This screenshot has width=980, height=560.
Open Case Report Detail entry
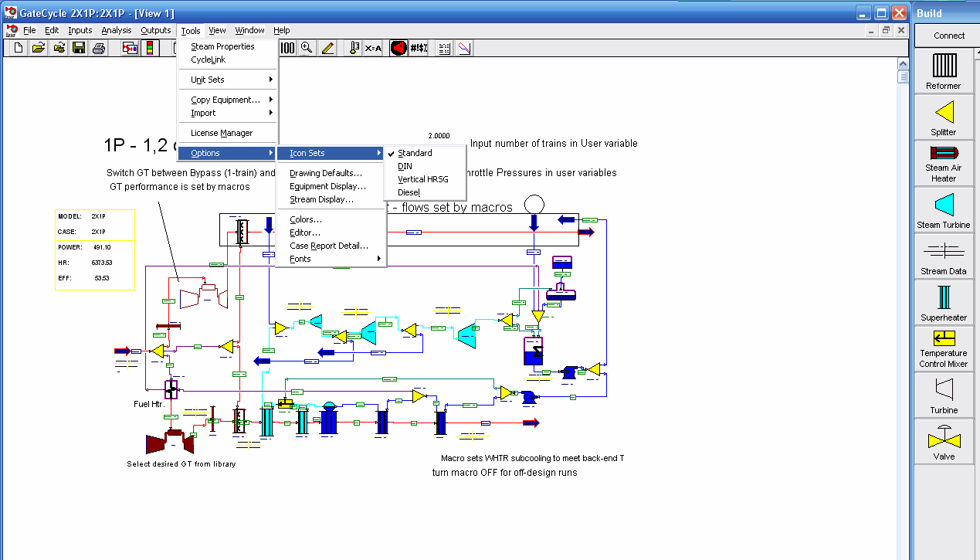point(331,246)
